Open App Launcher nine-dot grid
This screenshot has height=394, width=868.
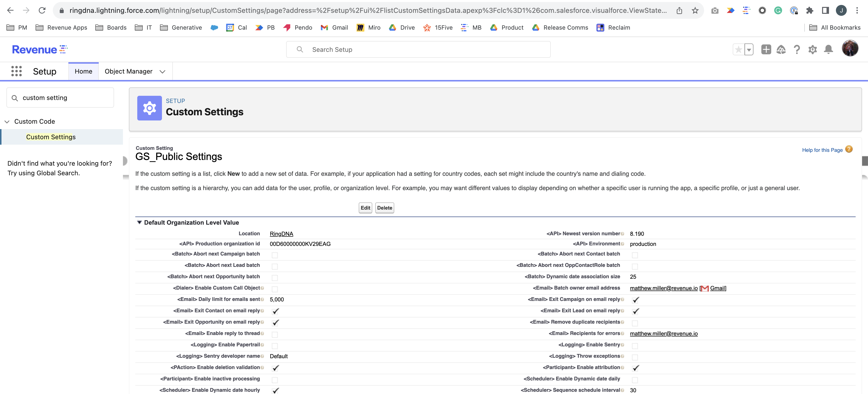click(x=17, y=71)
